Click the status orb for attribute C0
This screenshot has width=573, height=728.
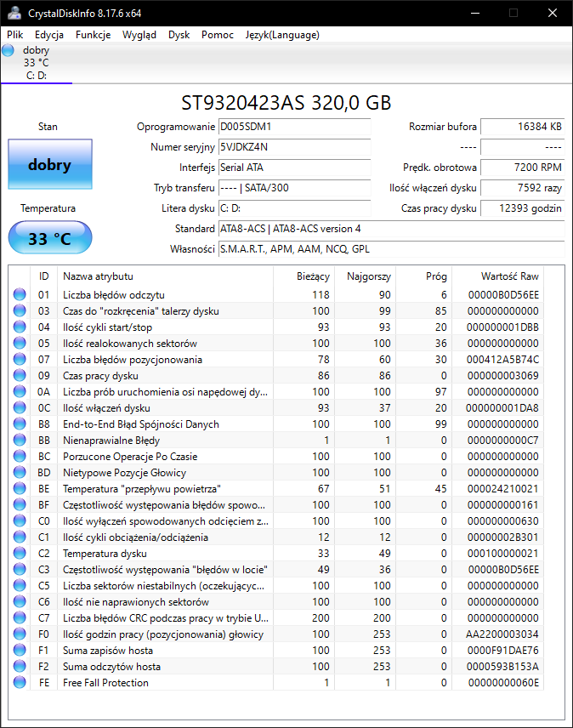[20, 520]
